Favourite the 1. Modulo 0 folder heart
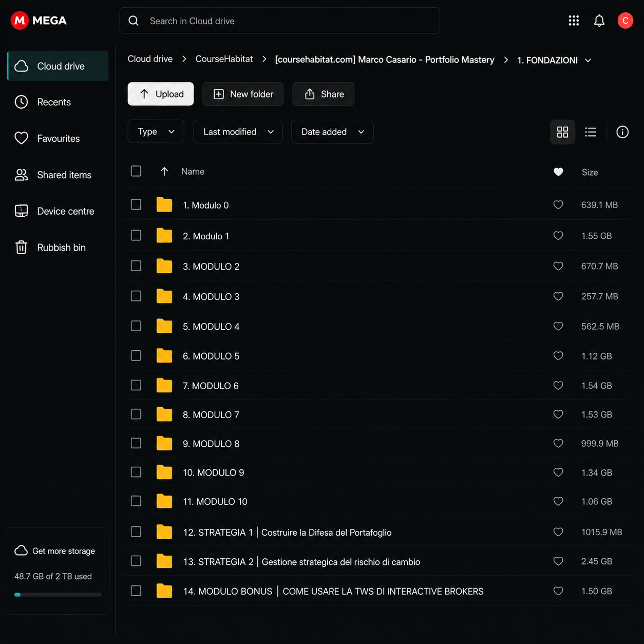This screenshot has width=644, height=644. (x=558, y=205)
